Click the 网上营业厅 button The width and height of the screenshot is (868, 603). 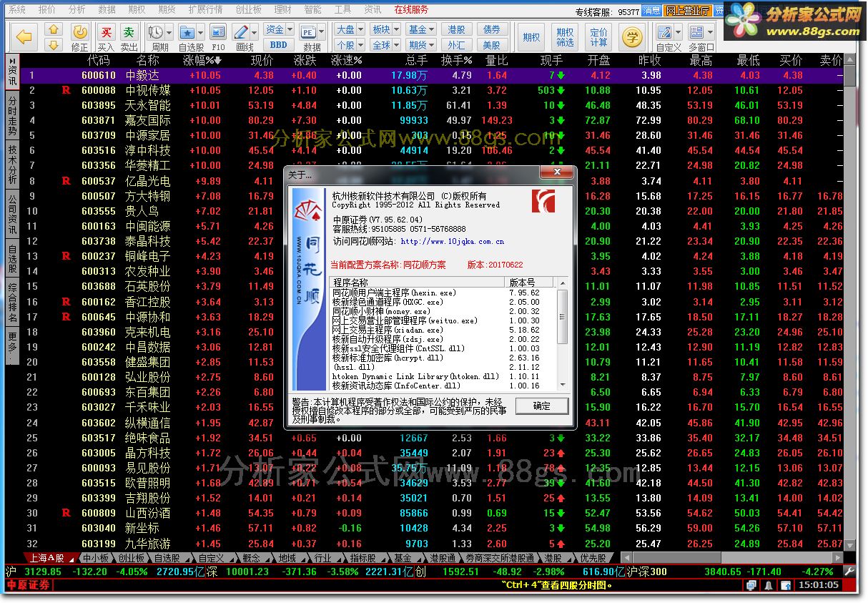click(x=687, y=11)
